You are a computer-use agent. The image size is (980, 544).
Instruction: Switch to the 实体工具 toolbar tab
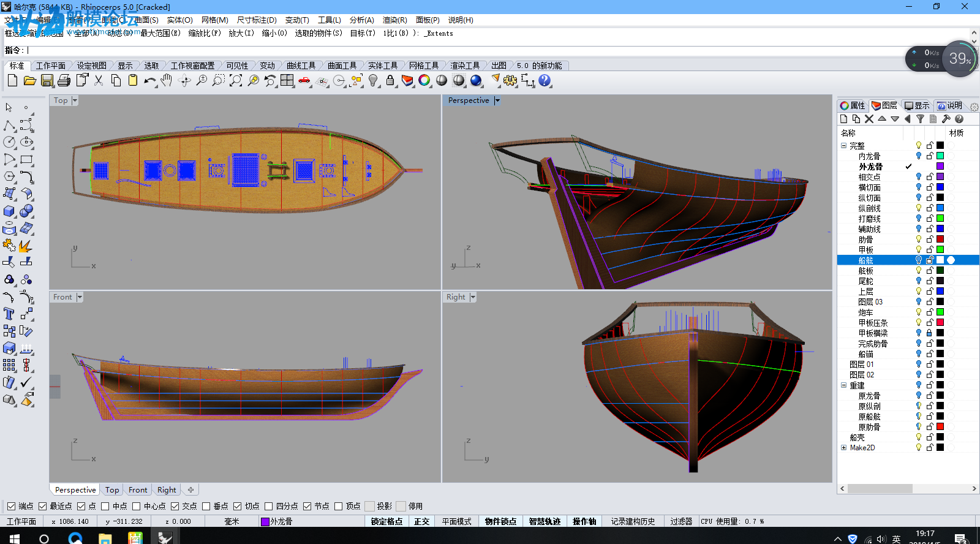[x=383, y=66]
